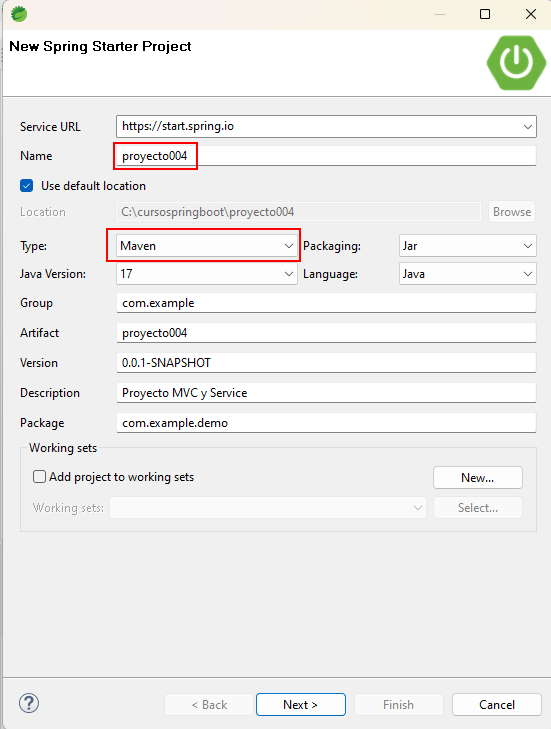551x729 pixels.
Task: Maximize the New Spring Starter Project dialog
Action: click(485, 14)
